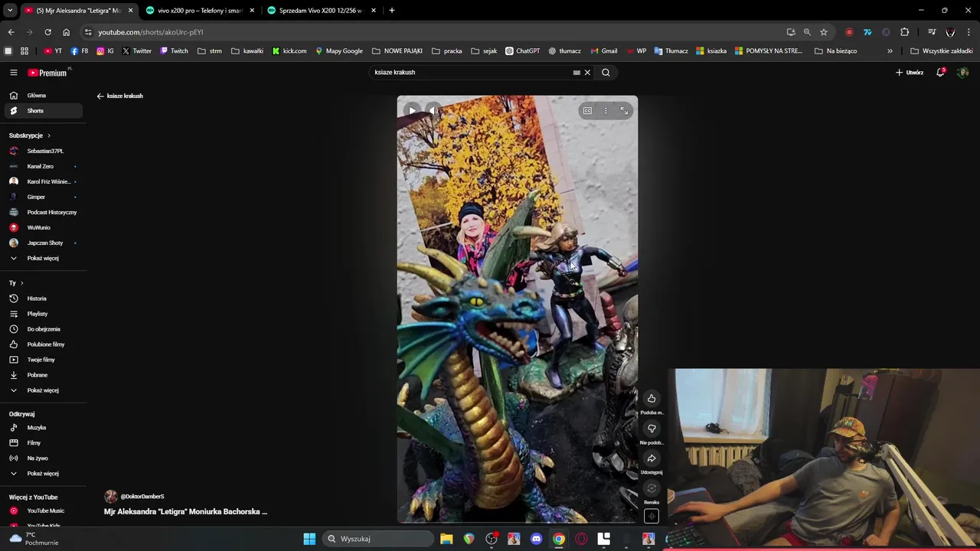Click the magnifier search button

coord(606,73)
